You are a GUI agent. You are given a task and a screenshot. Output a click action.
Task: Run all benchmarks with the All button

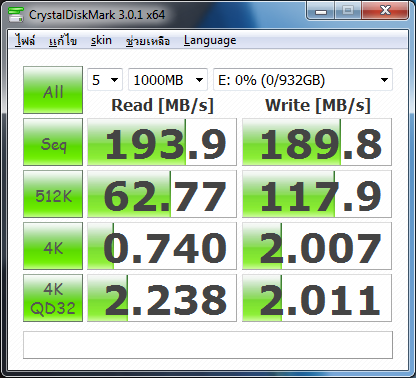coord(53,90)
